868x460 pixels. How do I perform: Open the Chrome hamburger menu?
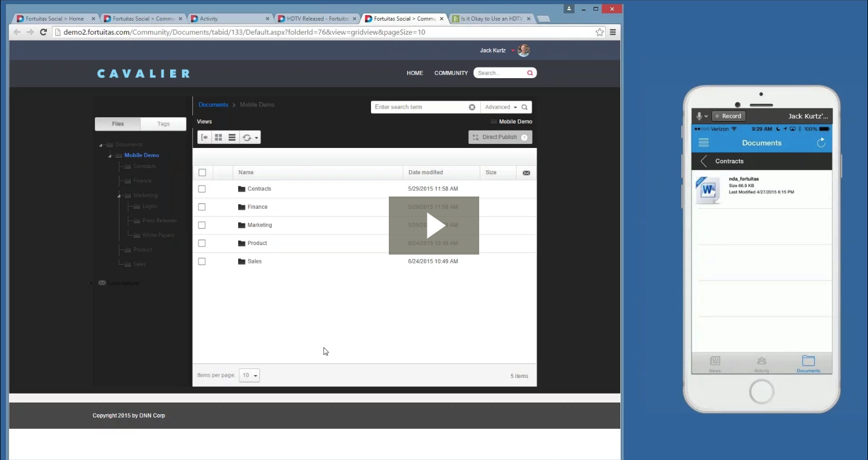(613, 32)
